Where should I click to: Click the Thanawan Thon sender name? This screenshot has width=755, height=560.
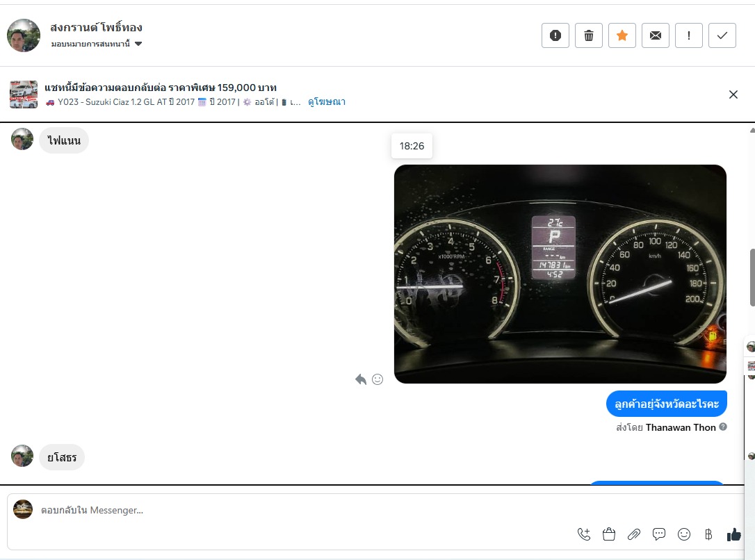pyautogui.click(x=681, y=427)
